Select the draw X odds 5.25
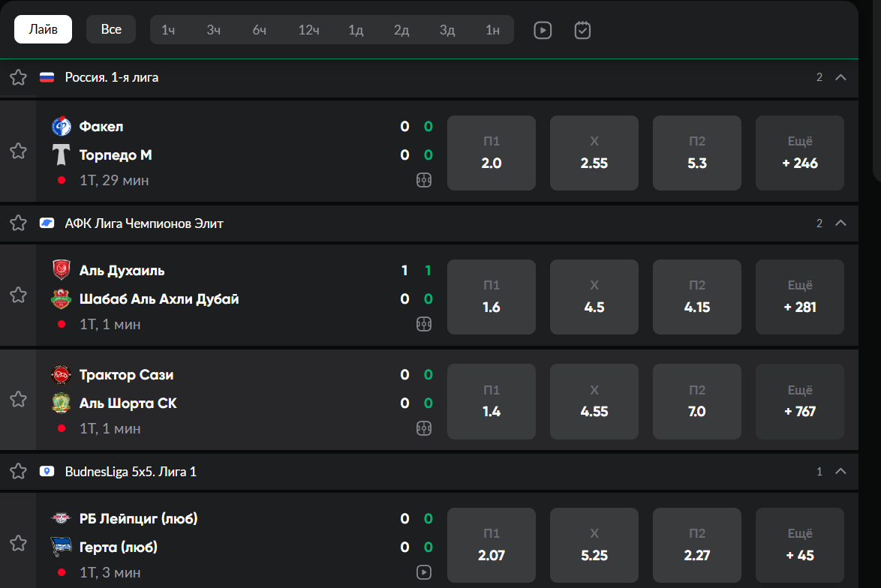 [594, 546]
